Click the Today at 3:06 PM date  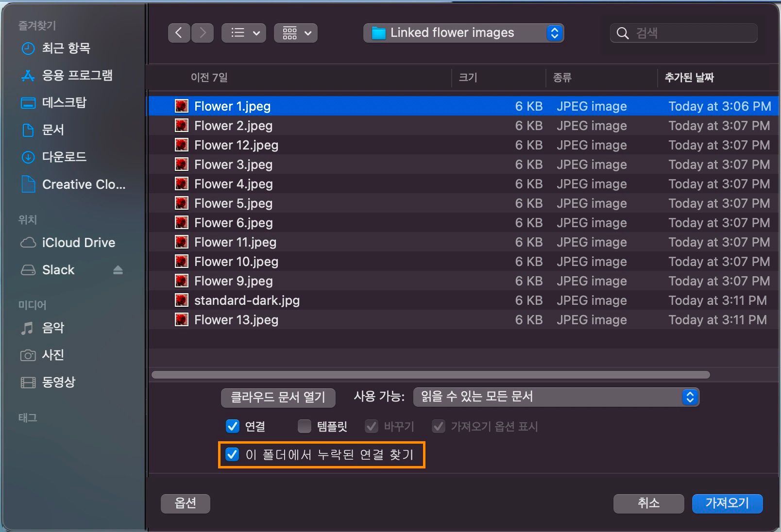pos(720,106)
